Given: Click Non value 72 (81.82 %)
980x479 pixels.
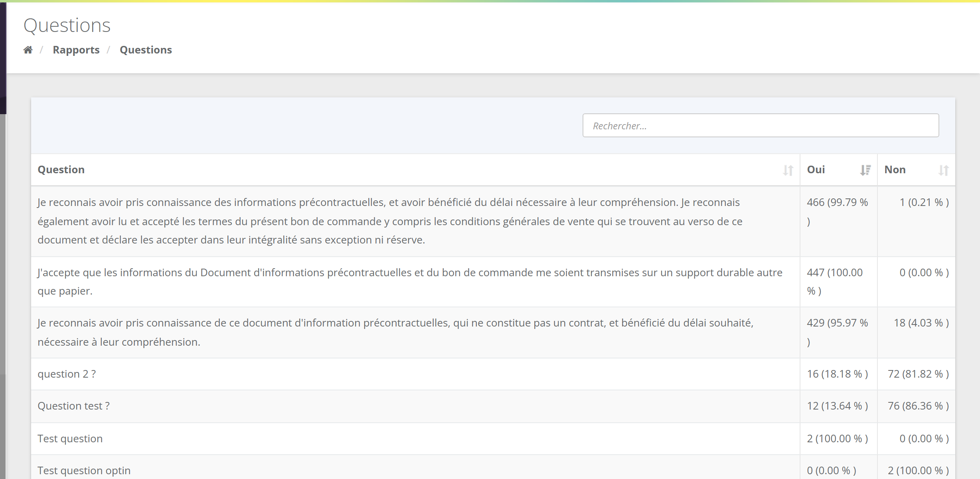Looking at the screenshot, I should coord(919,374).
